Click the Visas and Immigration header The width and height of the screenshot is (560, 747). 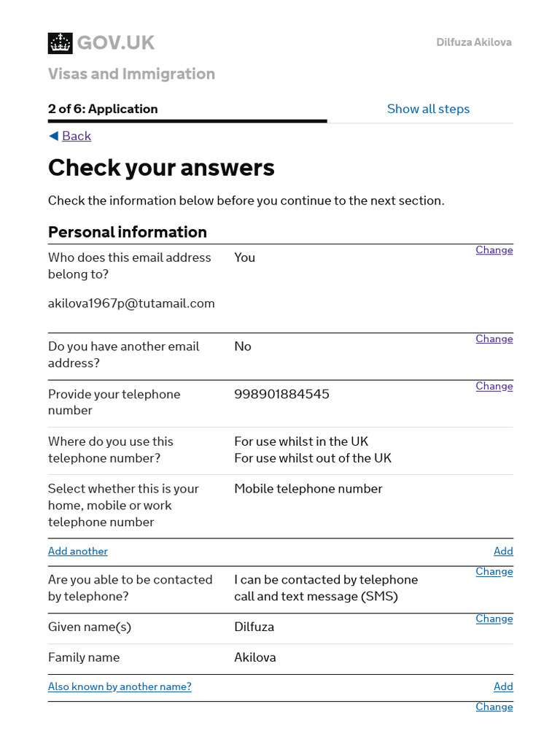[x=131, y=74]
